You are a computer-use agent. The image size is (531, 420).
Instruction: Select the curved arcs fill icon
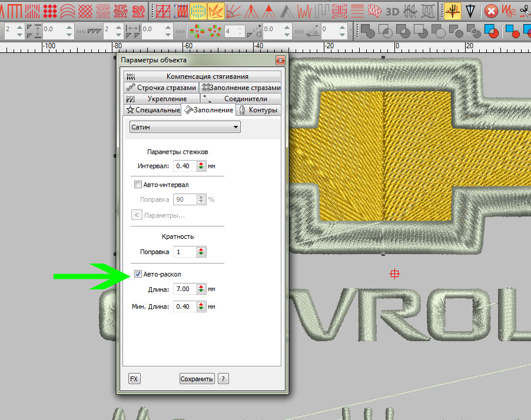pos(67,11)
